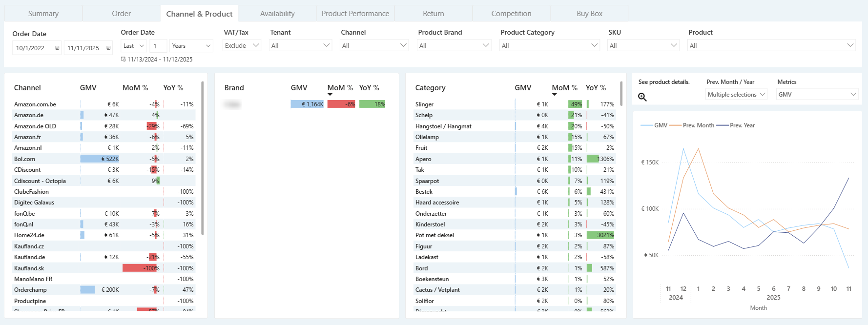Image resolution: width=868 pixels, height=325 pixels.
Task: Select the Bol.com channel row
Action: [104, 159]
